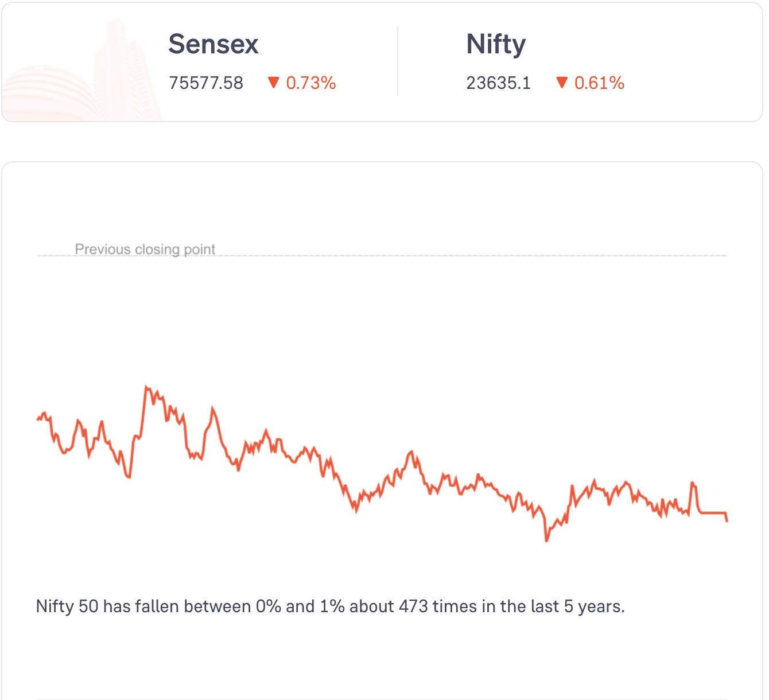Click the starting point of the red chart line

click(37, 419)
